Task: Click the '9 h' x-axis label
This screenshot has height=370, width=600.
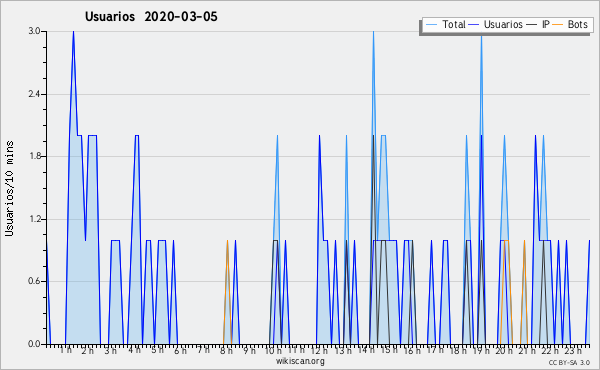Action: click(x=249, y=351)
